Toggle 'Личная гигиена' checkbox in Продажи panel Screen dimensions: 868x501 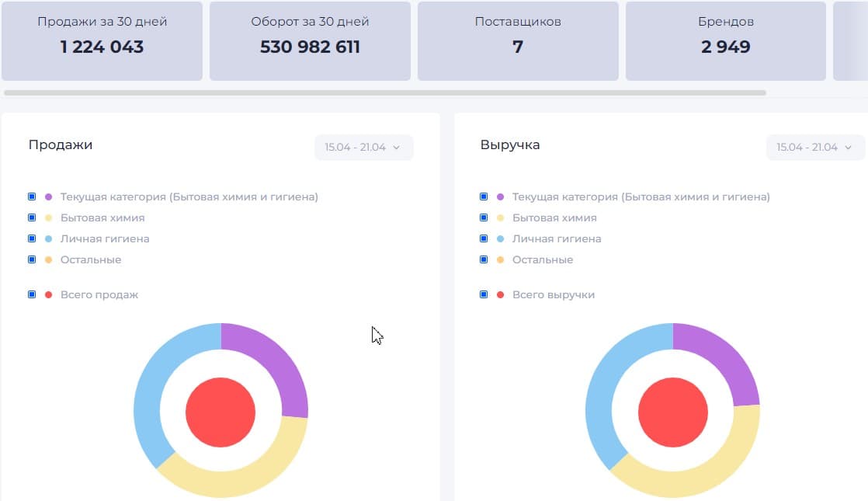pos(32,238)
